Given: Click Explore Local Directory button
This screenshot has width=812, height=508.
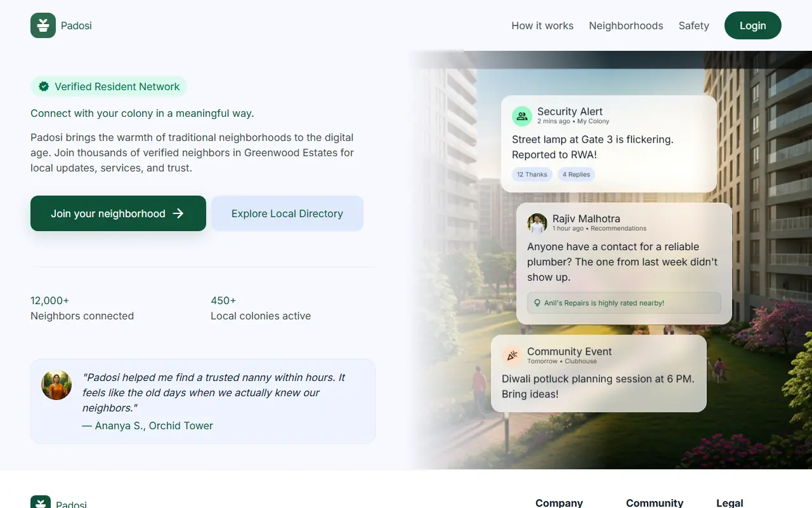Looking at the screenshot, I should [287, 213].
